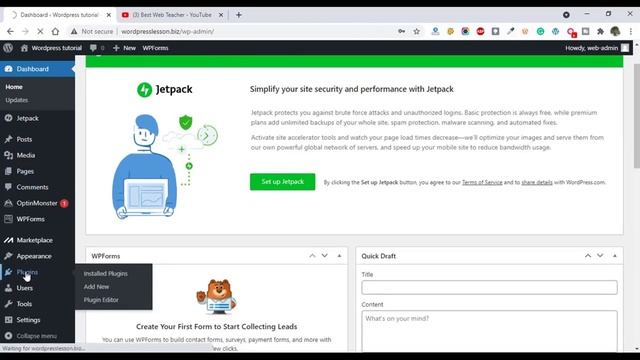Select Plugin Editor from the flyout
The width and height of the screenshot is (640, 360).
click(101, 300)
